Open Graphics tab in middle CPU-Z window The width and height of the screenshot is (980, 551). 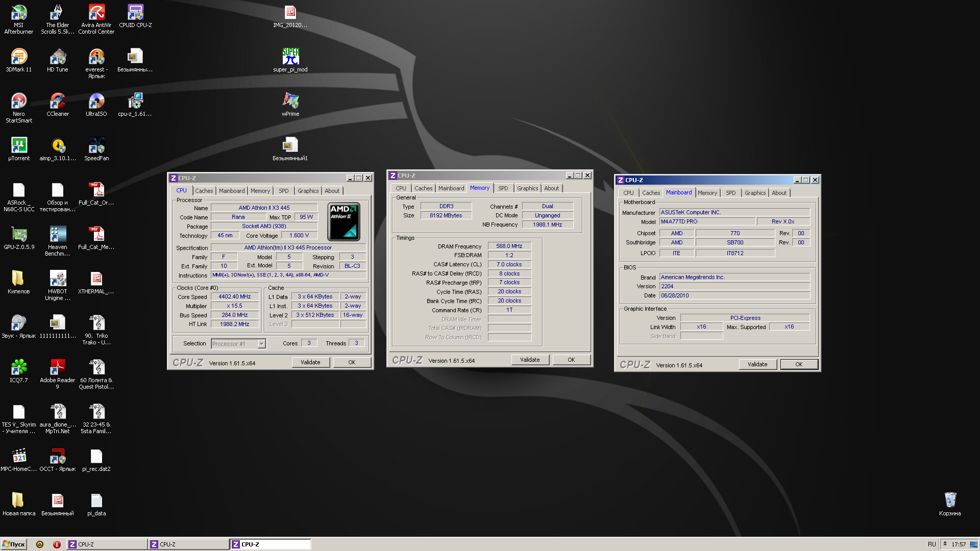pyautogui.click(x=527, y=188)
